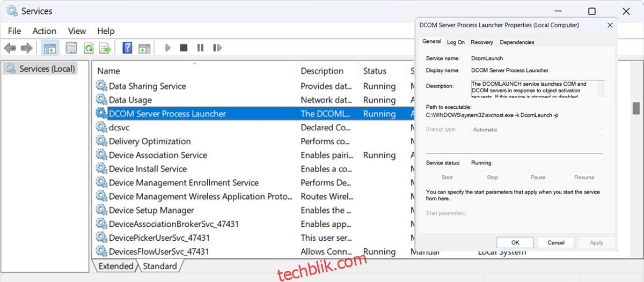
Task: Click the gear icon beside Data Usage
Action: click(101, 100)
